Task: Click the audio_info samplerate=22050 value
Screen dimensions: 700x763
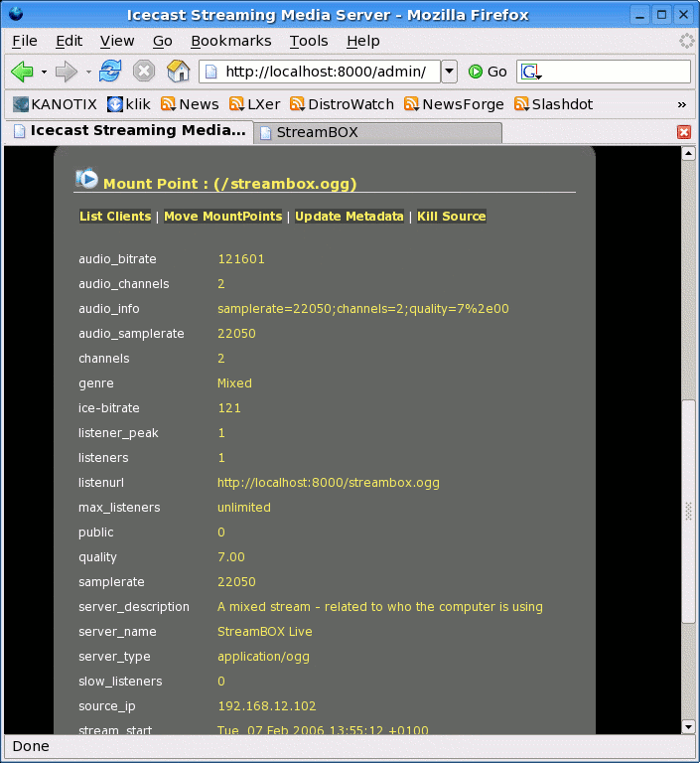Action: point(362,309)
